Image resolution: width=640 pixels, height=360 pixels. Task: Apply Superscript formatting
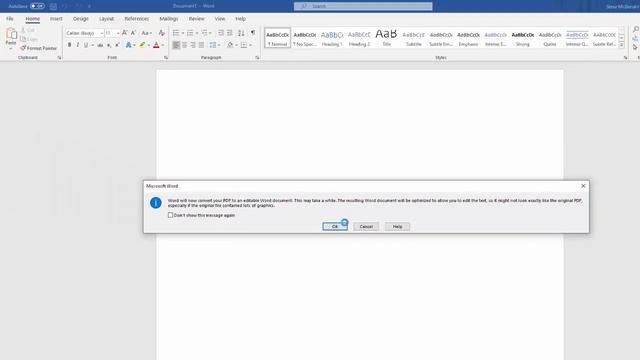(x=118, y=45)
